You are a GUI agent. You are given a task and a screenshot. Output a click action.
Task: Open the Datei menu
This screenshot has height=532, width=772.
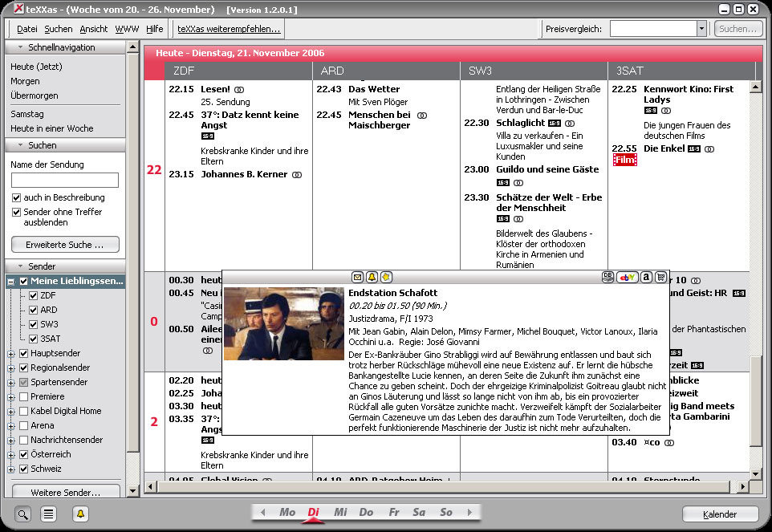[27, 29]
